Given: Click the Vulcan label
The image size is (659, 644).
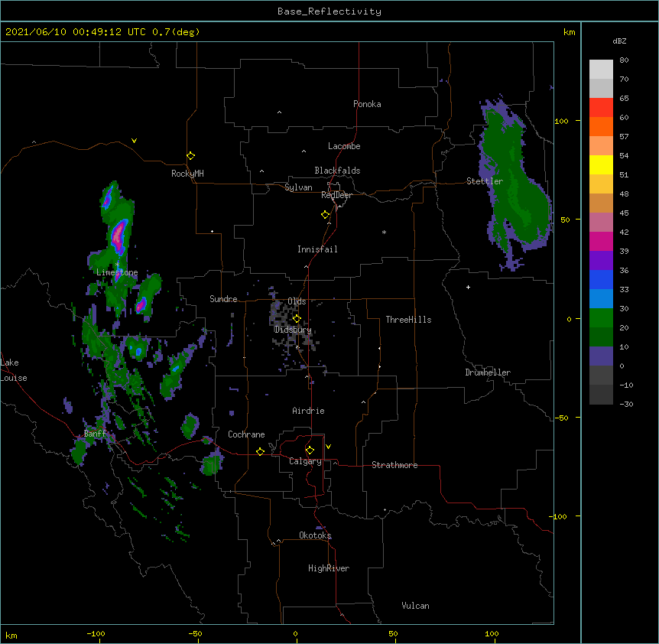Looking at the screenshot, I should pyautogui.click(x=415, y=606).
